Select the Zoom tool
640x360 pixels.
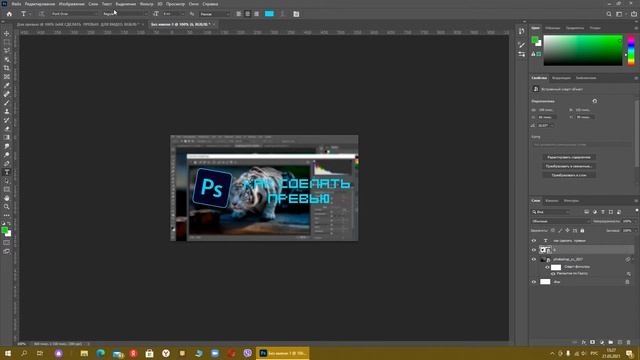tap(7, 207)
